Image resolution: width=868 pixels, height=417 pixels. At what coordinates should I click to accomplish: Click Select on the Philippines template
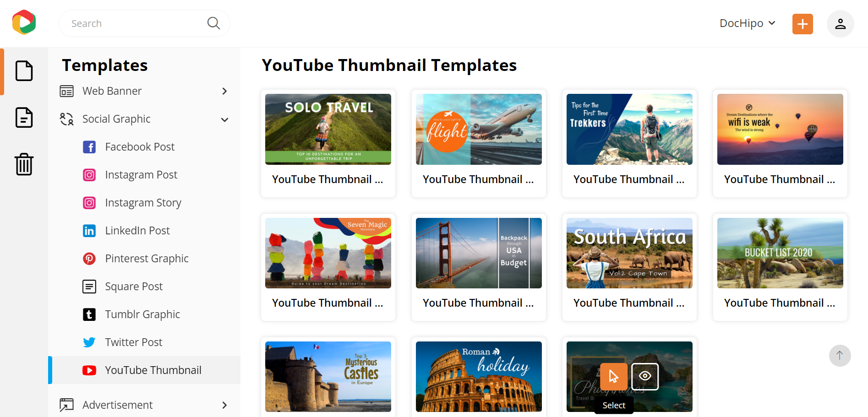click(613, 376)
